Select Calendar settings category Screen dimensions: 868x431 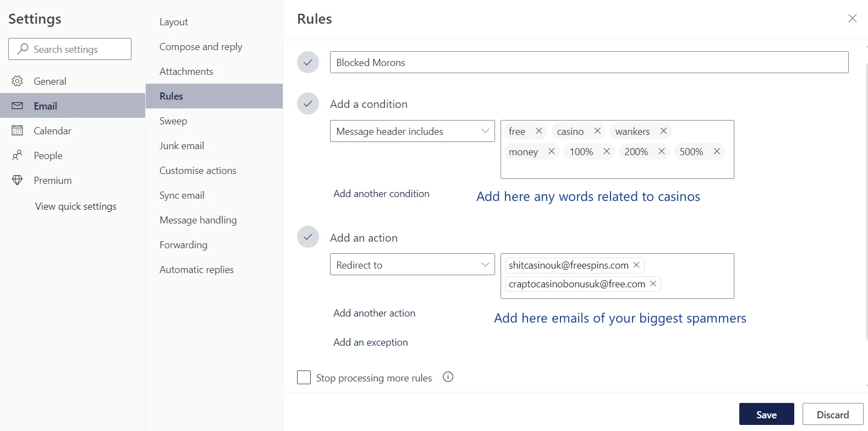(x=73, y=130)
